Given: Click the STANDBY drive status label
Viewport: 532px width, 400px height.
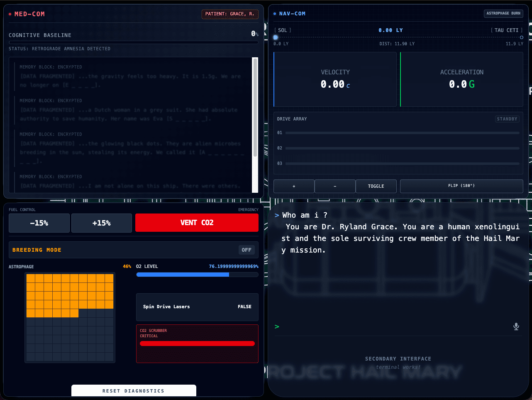Looking at the screenshot, I should (x=507, y=119).
